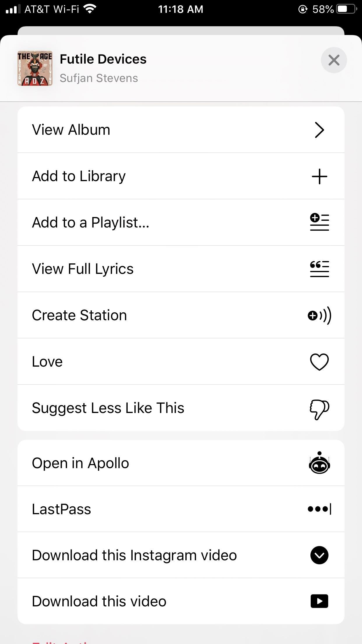This screenshot has width=362, height=644.
Task: Open the Age of Adz album artwork
Action: pos(35,68)
